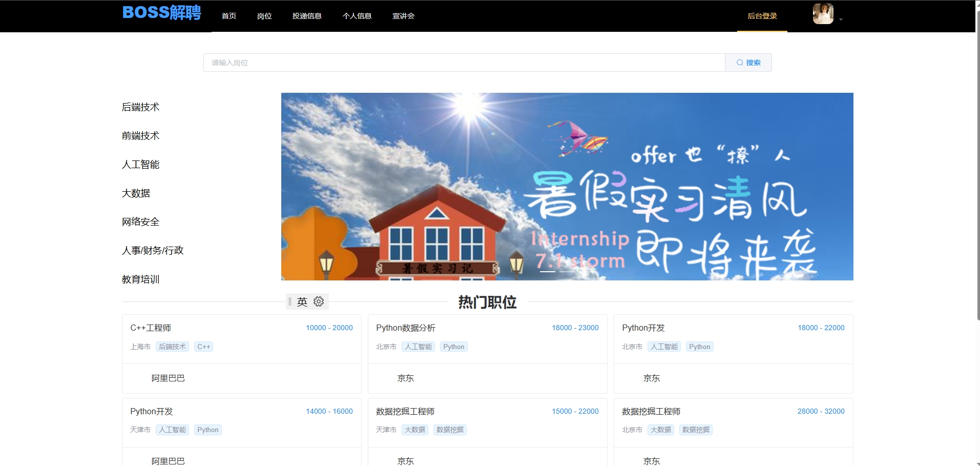This screenshot has height=466, width=980.
Task: Open the Python开发 job paying 18000 - 22000
Action: [643, 328]
